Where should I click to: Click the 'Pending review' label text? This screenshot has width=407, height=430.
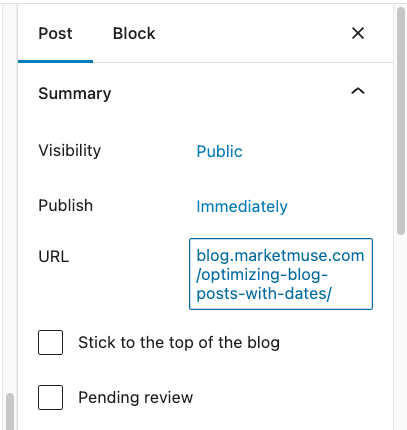point(136,398)
